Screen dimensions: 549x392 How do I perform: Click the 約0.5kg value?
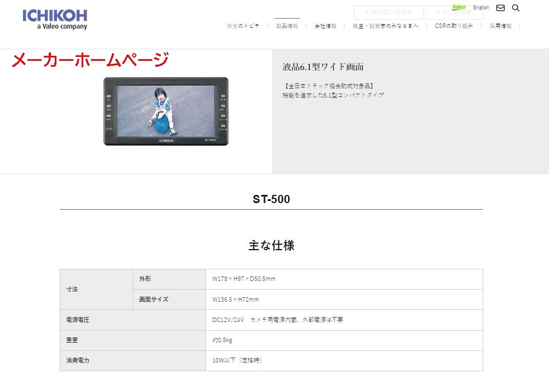[x=222, y=340]
